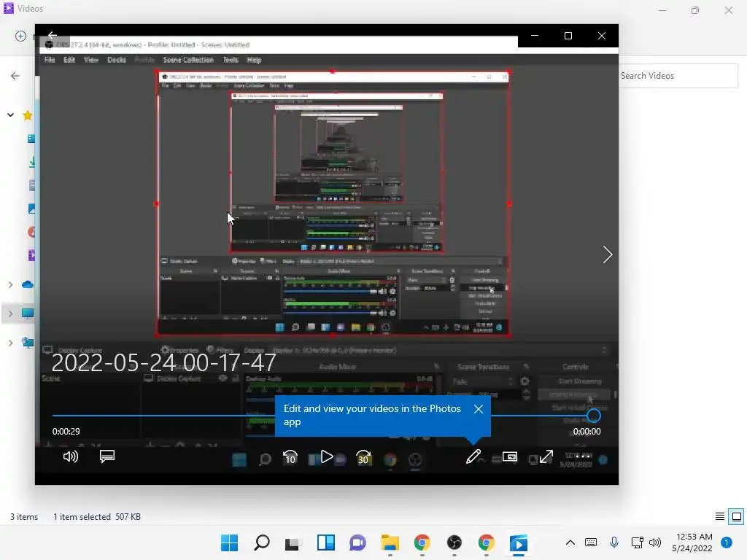
Task: Open the player's more options ellipsis
Action: coord(583,456)
